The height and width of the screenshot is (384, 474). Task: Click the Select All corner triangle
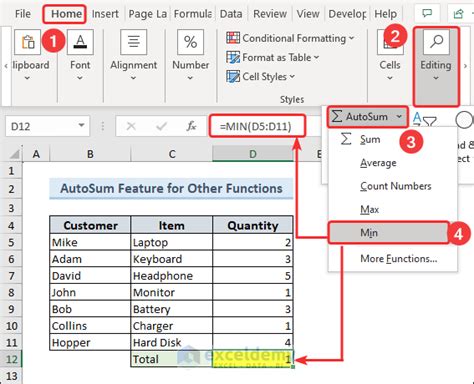tap(14, 154)
